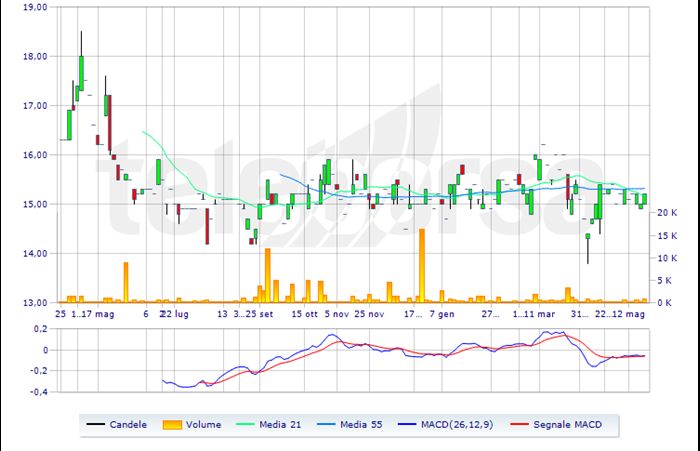This screenshot has width=700, height=451.
Task: Click the 13,00 price axis label
Action: pos(35,302)
